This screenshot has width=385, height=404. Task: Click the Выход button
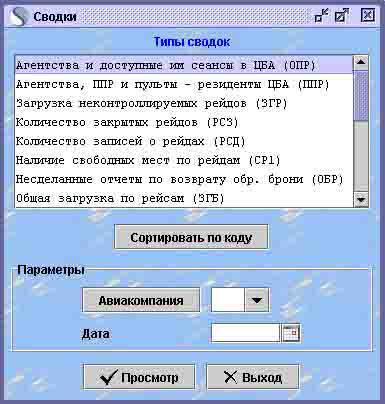tap(253, 377)
